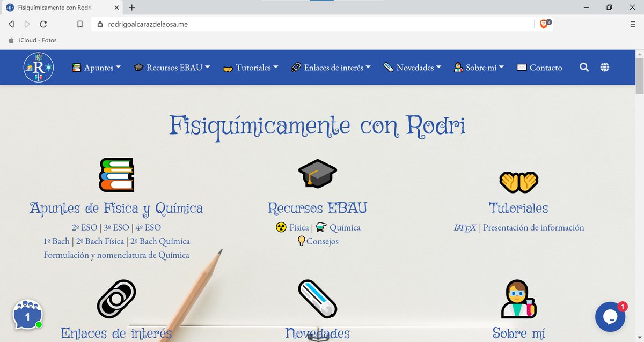Expand the Apuntes dropdown menu

[96, 68]
